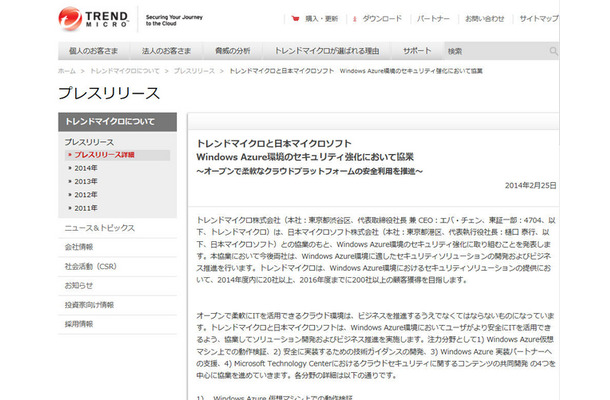Click the article title トレンドマイクロと日本マイクロソフト
This screenshot has height=400, width=610.
274,144
